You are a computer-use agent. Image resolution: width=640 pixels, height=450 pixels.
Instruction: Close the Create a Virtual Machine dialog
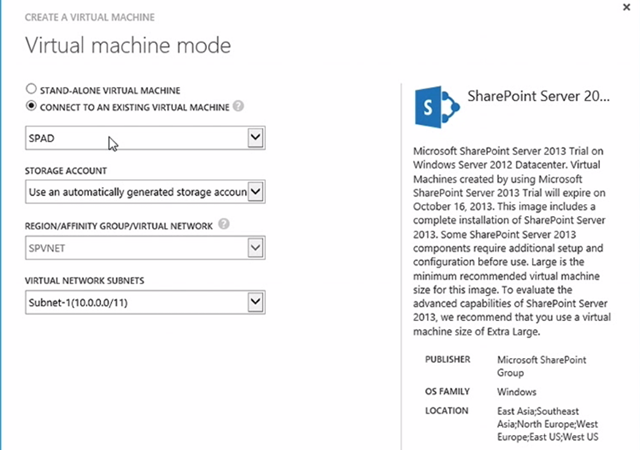coord(627,7)
